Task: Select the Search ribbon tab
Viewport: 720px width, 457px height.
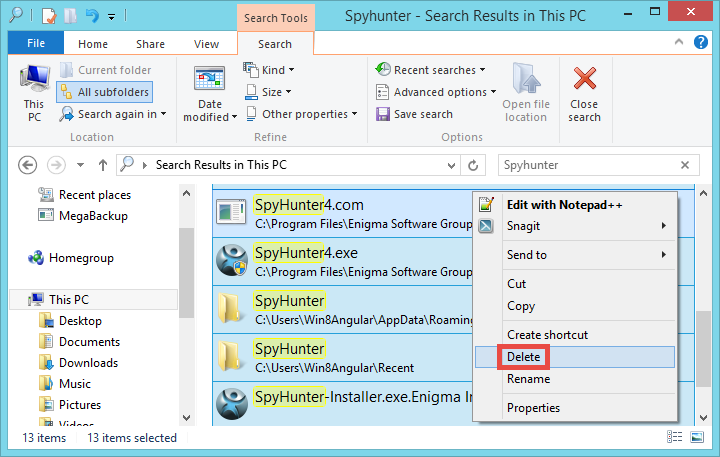Action: click(x=275, y=44)
